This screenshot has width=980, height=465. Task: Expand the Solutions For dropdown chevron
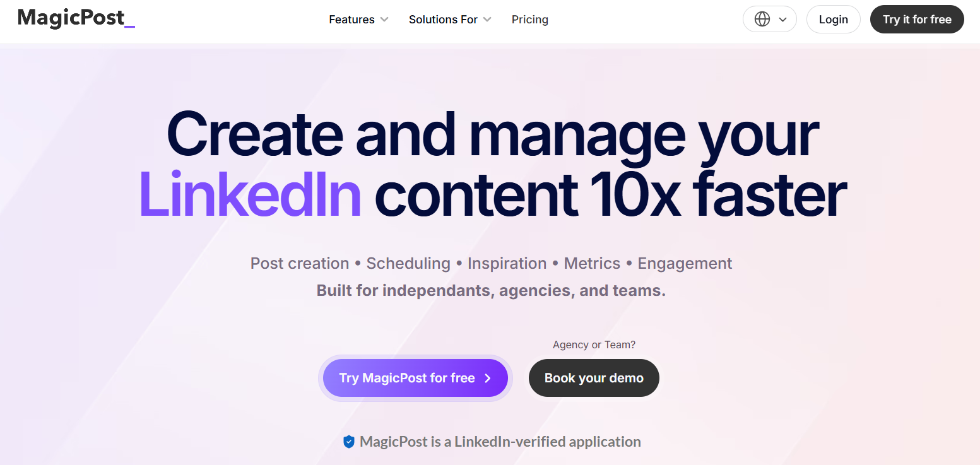487,20
